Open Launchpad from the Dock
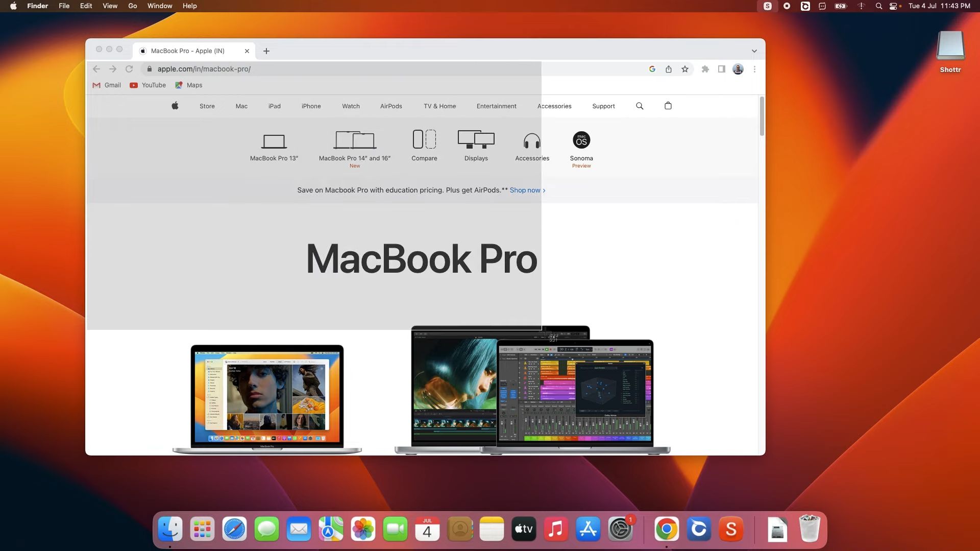This screenshot has width=980, height=551. (x=202, y=529)
